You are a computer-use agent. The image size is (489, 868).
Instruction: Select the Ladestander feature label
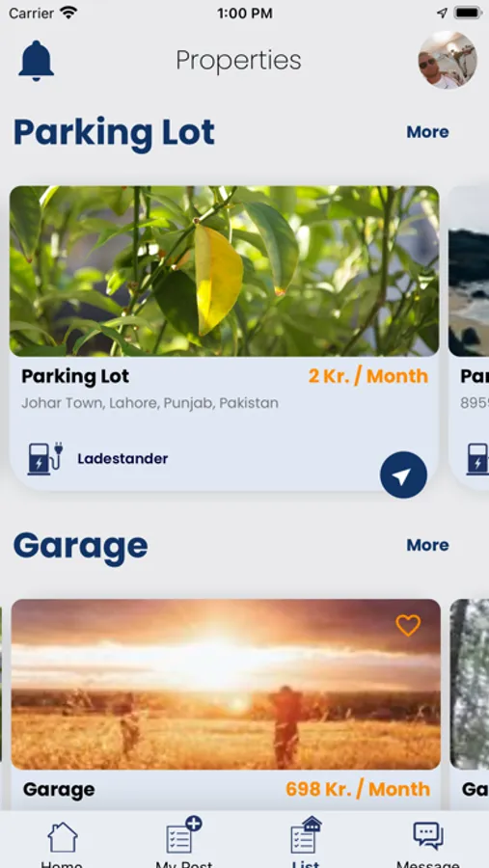coord(122,459)
